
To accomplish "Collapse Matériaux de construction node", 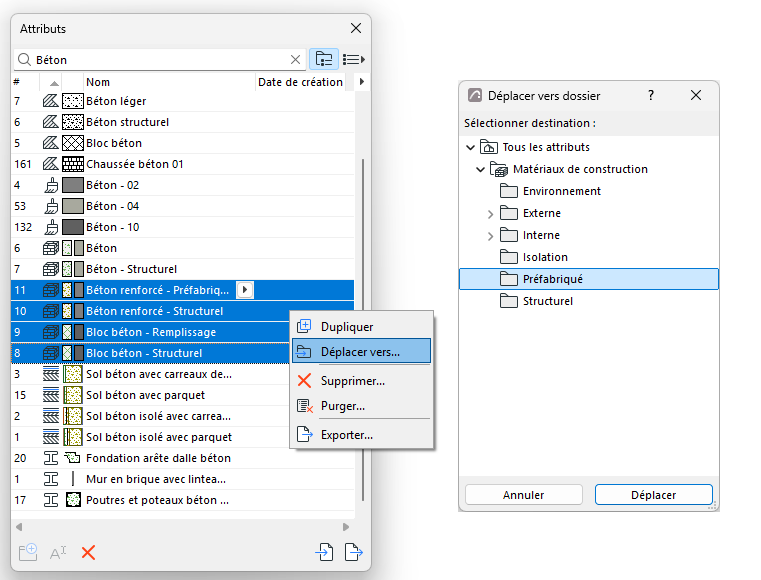I will [x=480, y=169].
